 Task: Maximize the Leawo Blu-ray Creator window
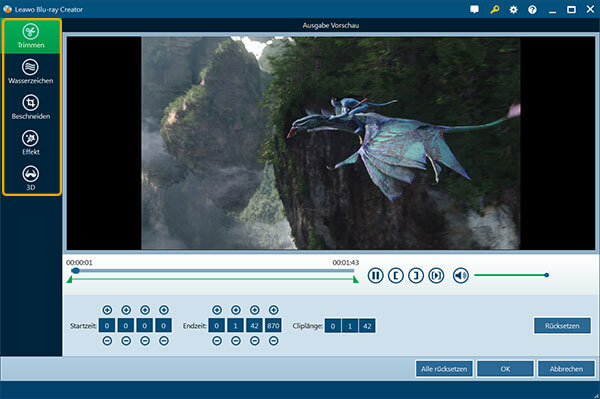coord(571,10)
